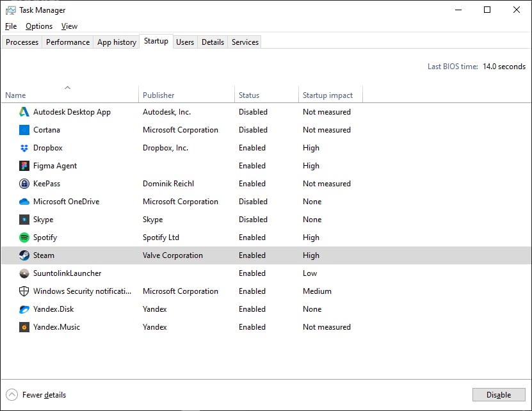
Task: Select the Yandex.Music icon
Action: 24,327
